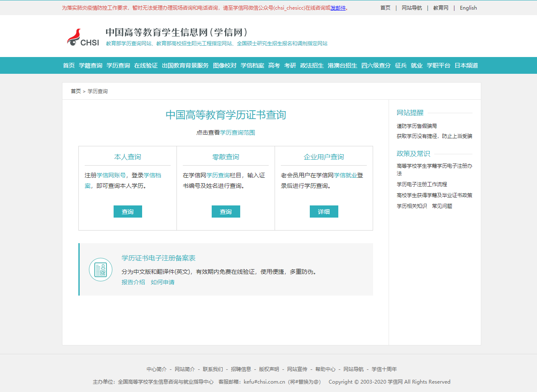Open 谨防学历售假骗局 notice

417,126
